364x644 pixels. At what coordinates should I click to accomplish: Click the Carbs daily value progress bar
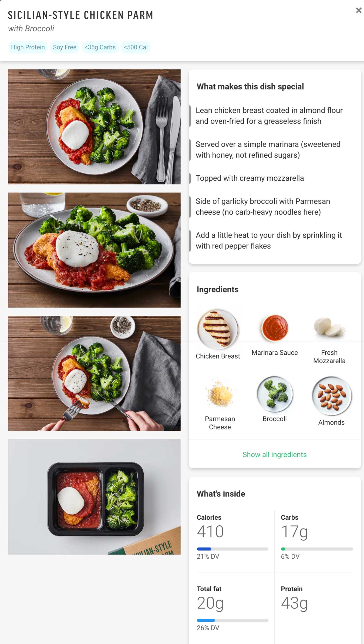pyautogui.click(x=317, y=549)
